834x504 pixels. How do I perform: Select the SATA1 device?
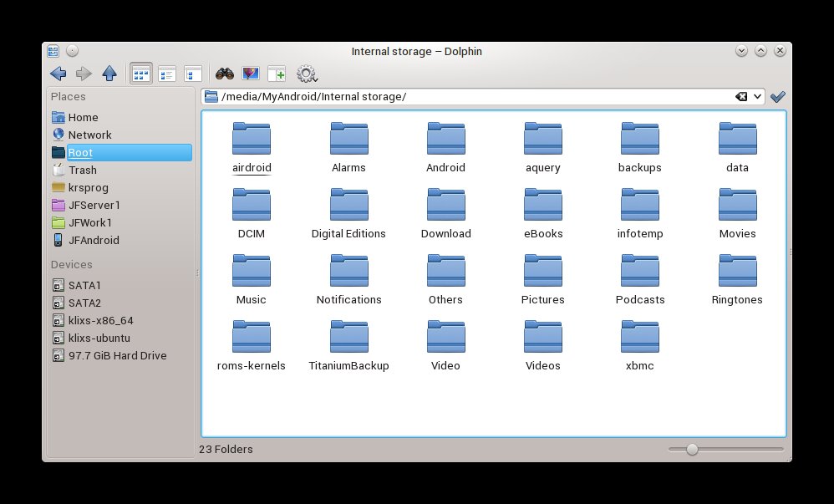click(121, 285)
